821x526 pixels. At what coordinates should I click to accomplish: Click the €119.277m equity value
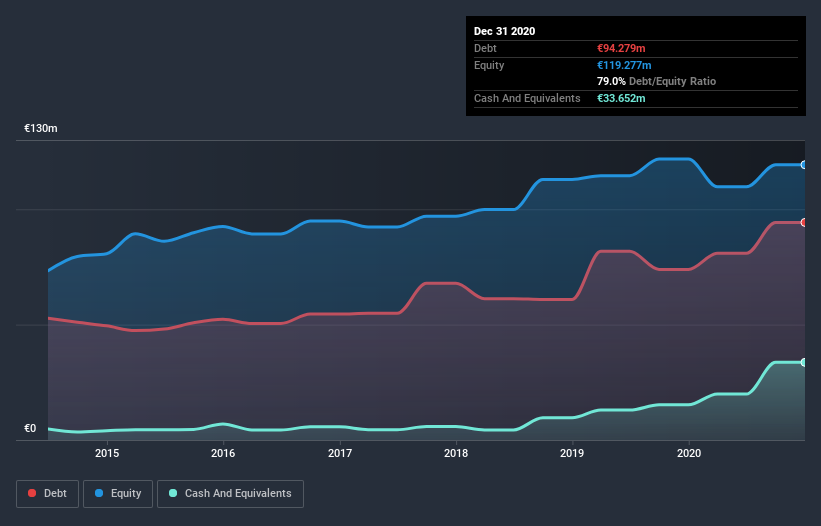pyautogui.click(x=624, y=65)
